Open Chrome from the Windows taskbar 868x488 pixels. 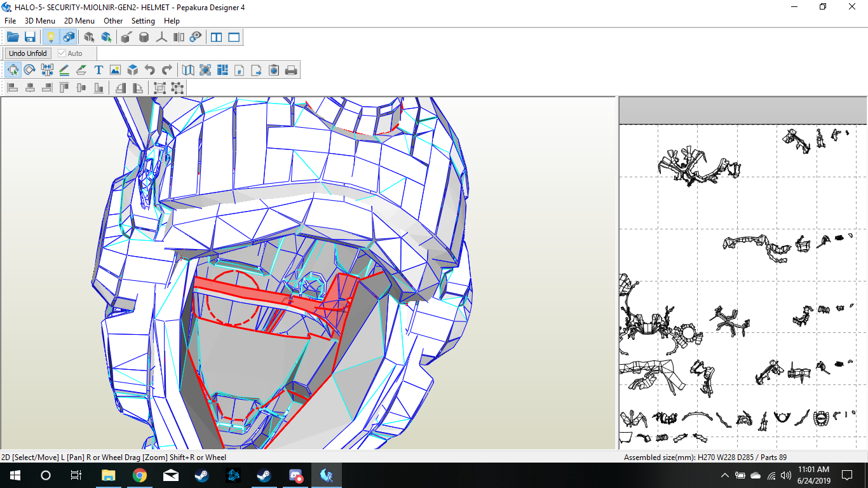click(140, 475)
